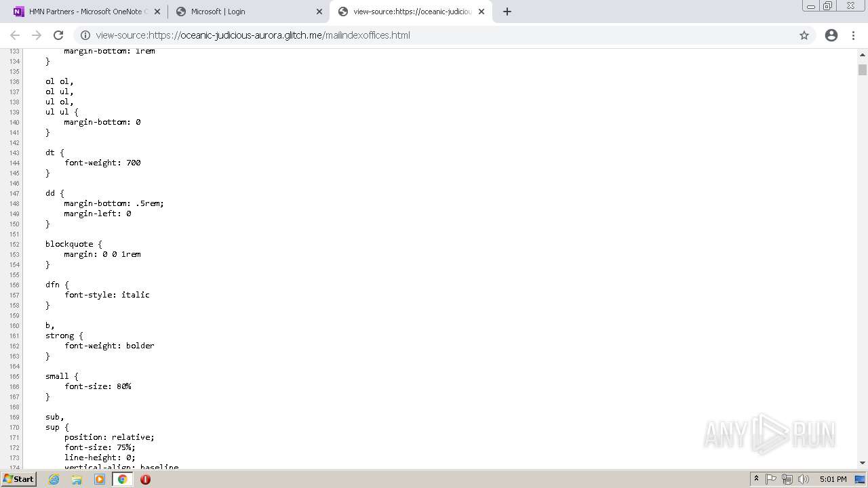Screen dimensions: 868x488
Task: Open network tray icon
Action: [x=787, y=479]
